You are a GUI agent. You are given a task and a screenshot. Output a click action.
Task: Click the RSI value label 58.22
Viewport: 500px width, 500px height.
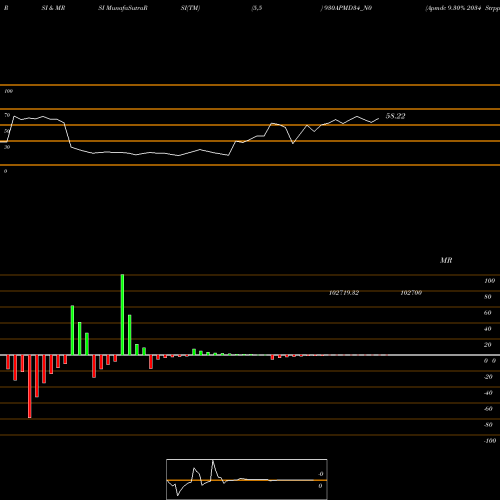point(395,116)
